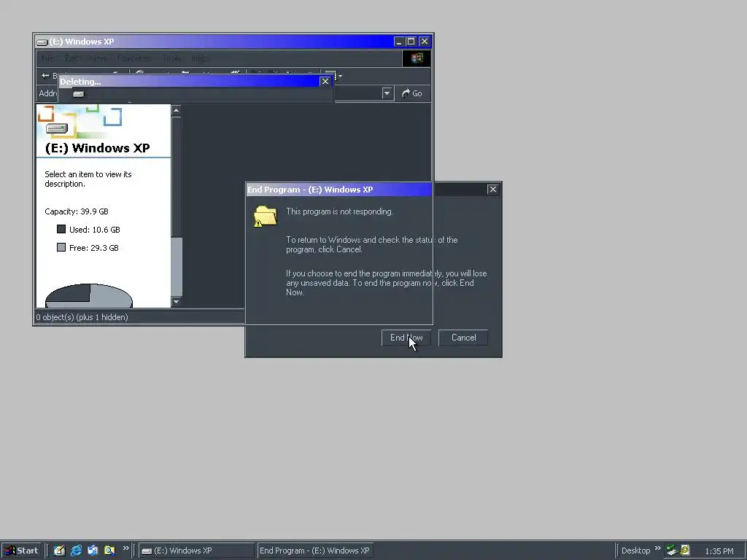Screen dimensions: 747x560
Task: Click the 'Used: 10.6 GB' label
Action: click(94, 230)
